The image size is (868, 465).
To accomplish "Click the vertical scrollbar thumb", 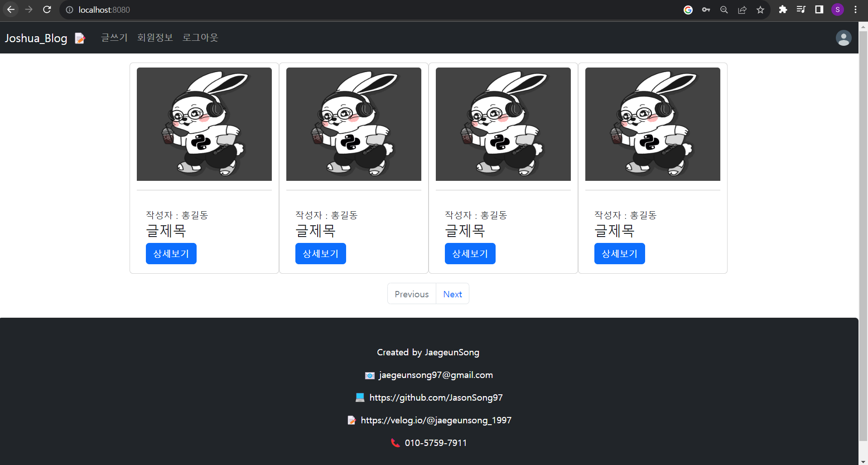I will pyautogui.click(x=863, y=236).
